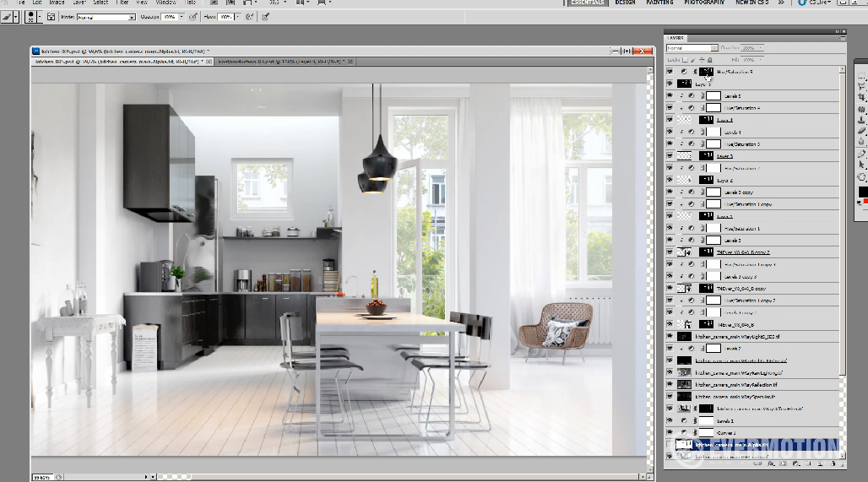This screenshot has height=482, width=868.
Task: Open the Layers Opacity slider arrow
Action: [761, 48]
